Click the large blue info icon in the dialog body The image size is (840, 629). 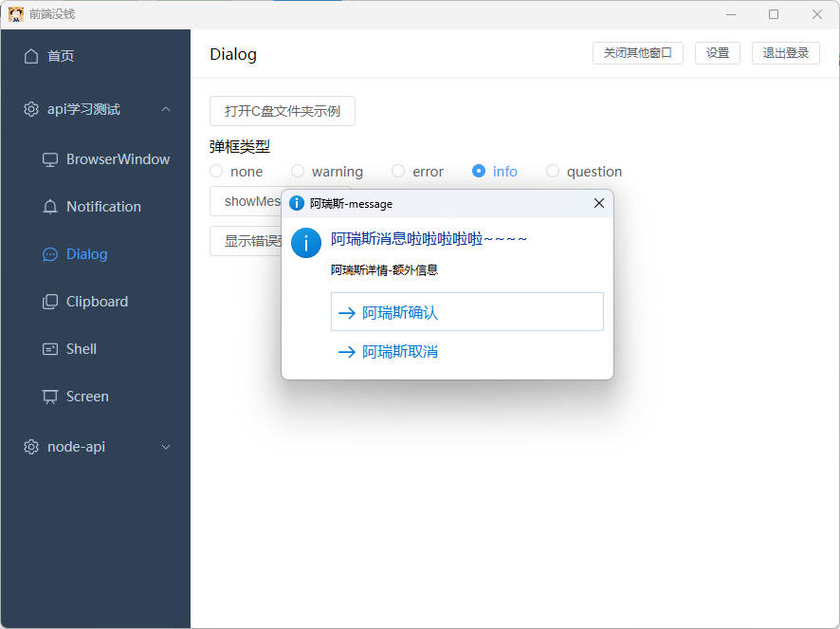click(x=306, y=243)
